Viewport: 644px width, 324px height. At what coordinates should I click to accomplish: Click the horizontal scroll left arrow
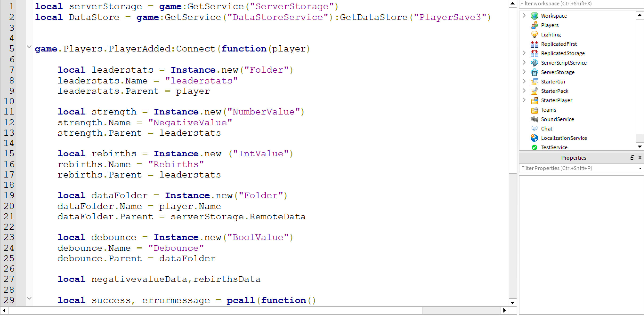click(4, 310)
